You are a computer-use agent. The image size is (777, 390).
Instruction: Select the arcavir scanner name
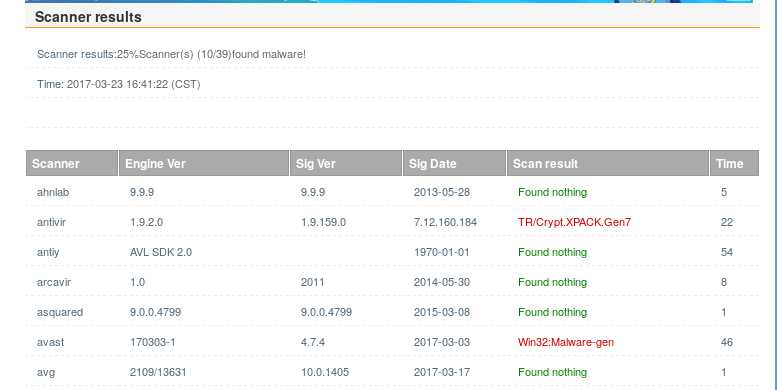pyautogui.click(x=54, y=282)
